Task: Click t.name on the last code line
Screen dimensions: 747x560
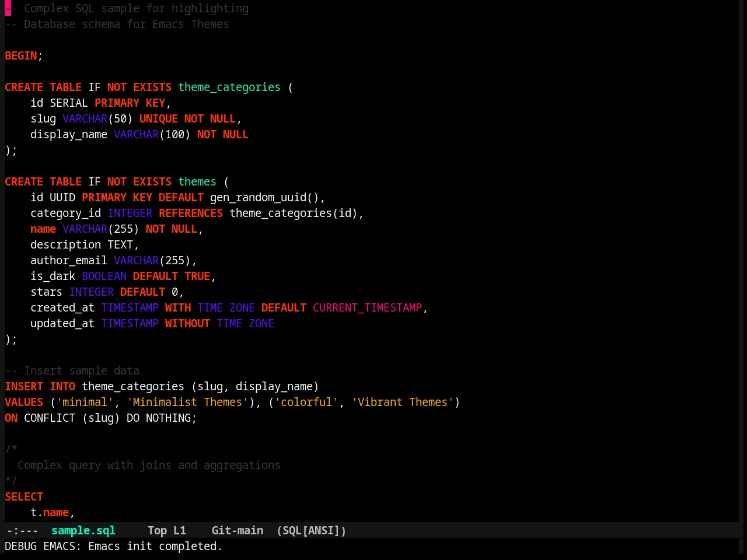Action: 50,512
